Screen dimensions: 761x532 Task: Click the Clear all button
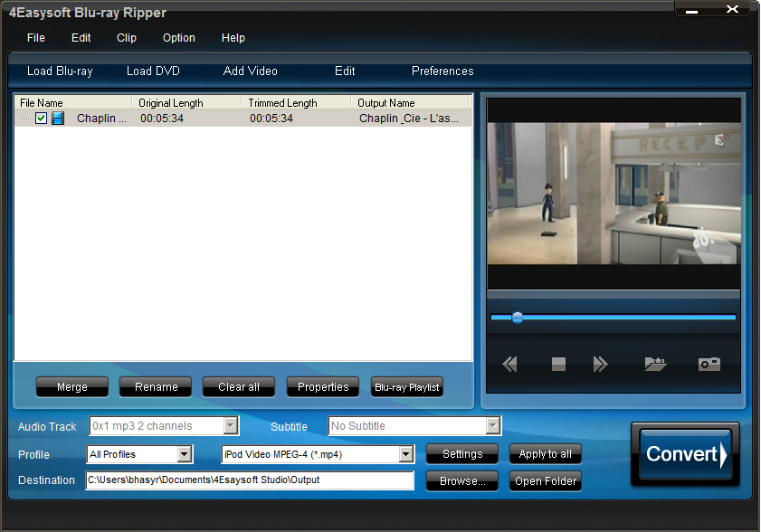pos(239,387)
